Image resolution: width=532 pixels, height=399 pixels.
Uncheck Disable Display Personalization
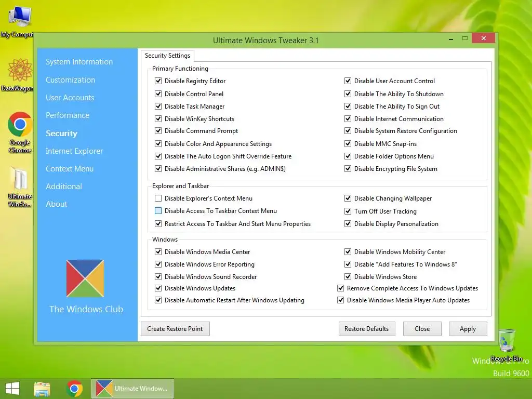[348, 223]
